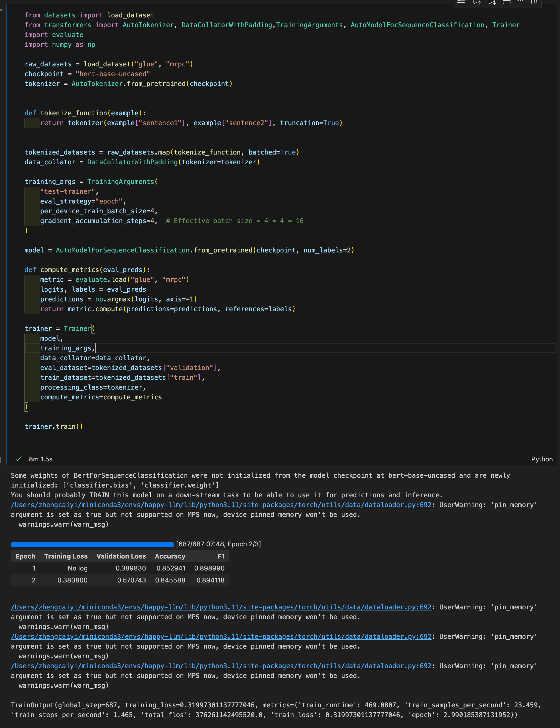Click Execute Above Cells icon
The width and height of the screenshot is (560, 728).
click(x=477, y=2)
